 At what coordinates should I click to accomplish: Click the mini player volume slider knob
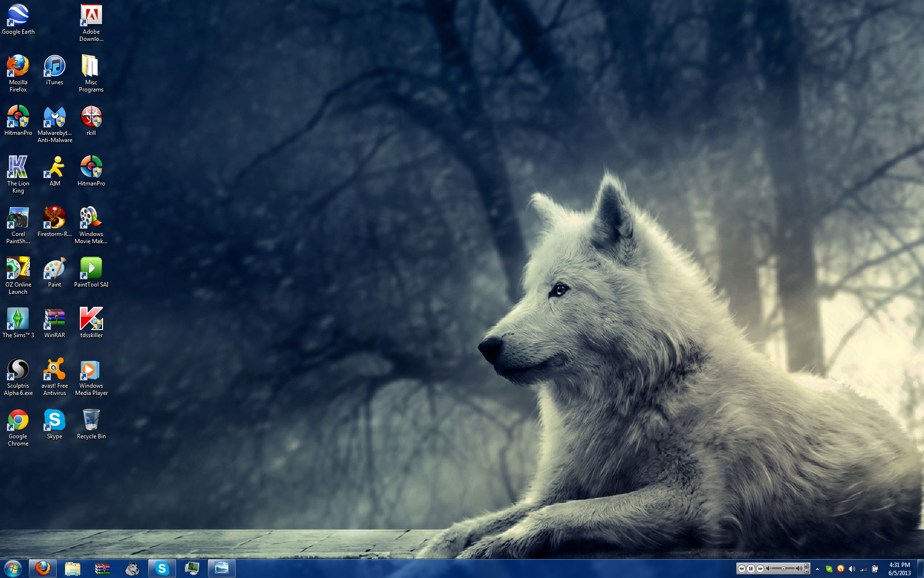click(x=783, y=569)
